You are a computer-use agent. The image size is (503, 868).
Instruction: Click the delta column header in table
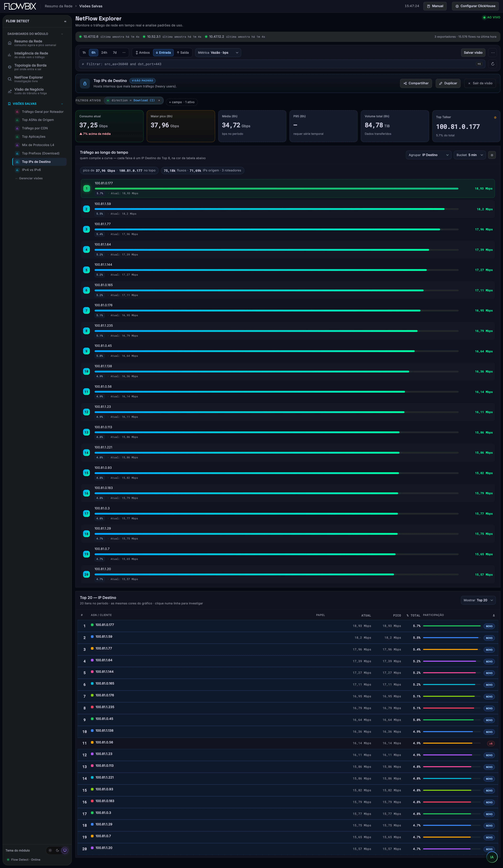[x=494, y=616]
